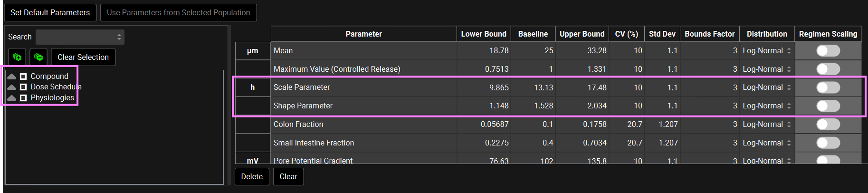
Task: Check the Compound checkbox
Action: click(23, 76)
